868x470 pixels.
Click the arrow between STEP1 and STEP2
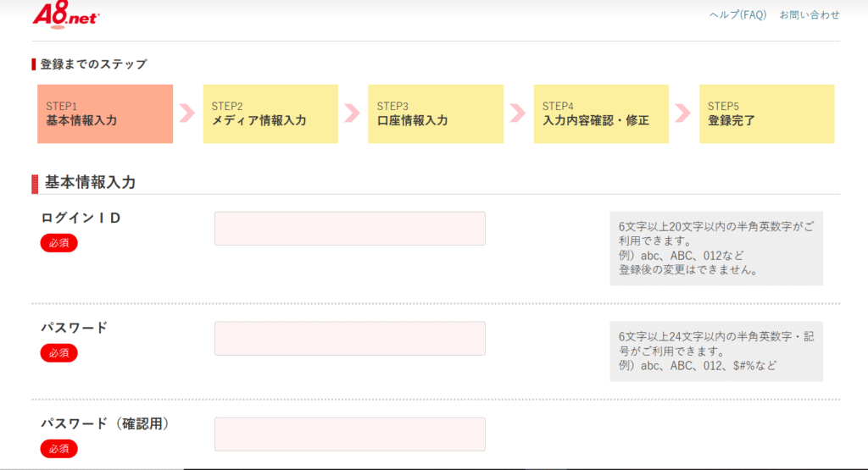coord(187,113)
